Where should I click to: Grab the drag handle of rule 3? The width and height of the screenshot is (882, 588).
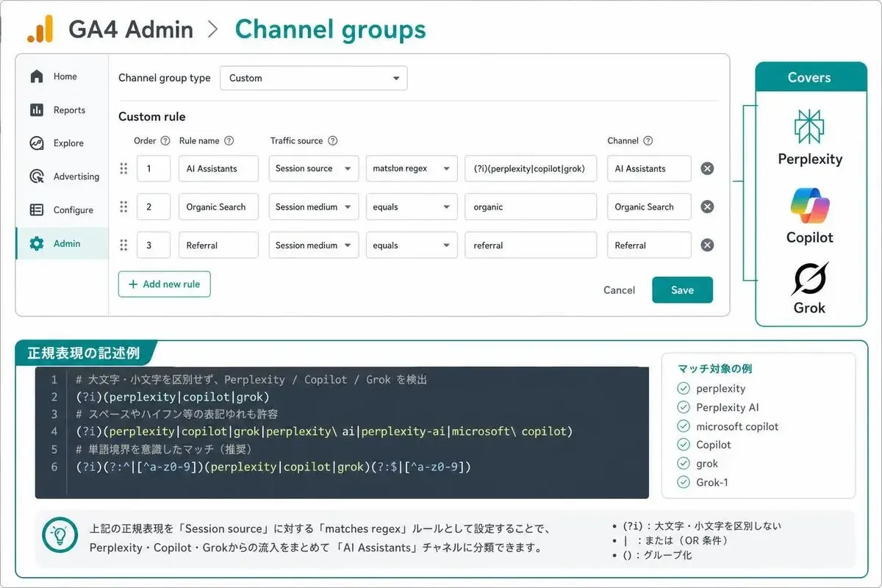point(123,245)
